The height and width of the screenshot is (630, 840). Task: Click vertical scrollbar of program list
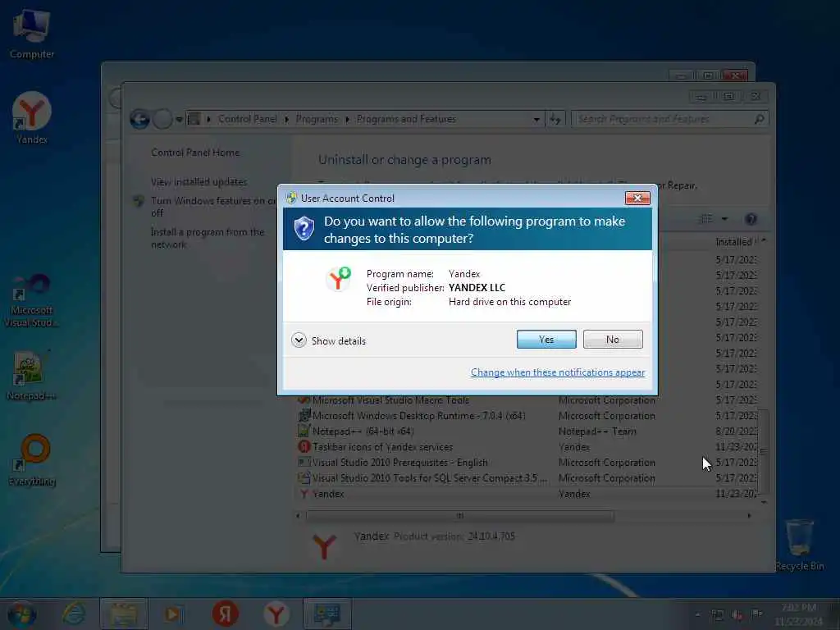click(x=764, y=452)
